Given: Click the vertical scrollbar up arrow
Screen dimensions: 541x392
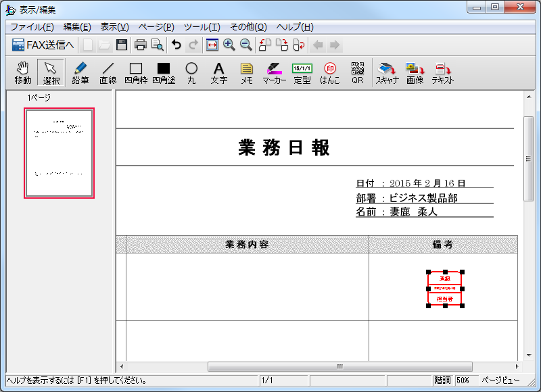Looking at the screenshot, I should click(529, 97).
